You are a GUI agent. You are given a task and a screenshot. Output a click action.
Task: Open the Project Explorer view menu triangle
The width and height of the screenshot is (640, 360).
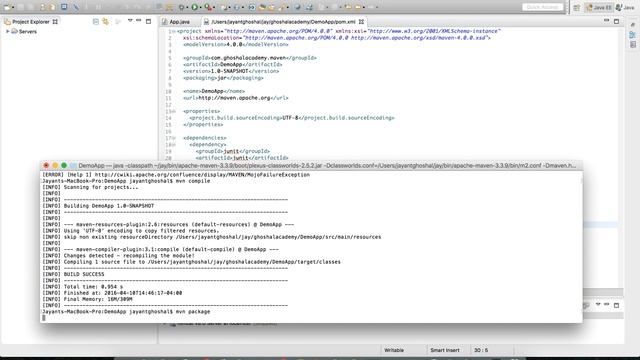(x=130, y=20)
